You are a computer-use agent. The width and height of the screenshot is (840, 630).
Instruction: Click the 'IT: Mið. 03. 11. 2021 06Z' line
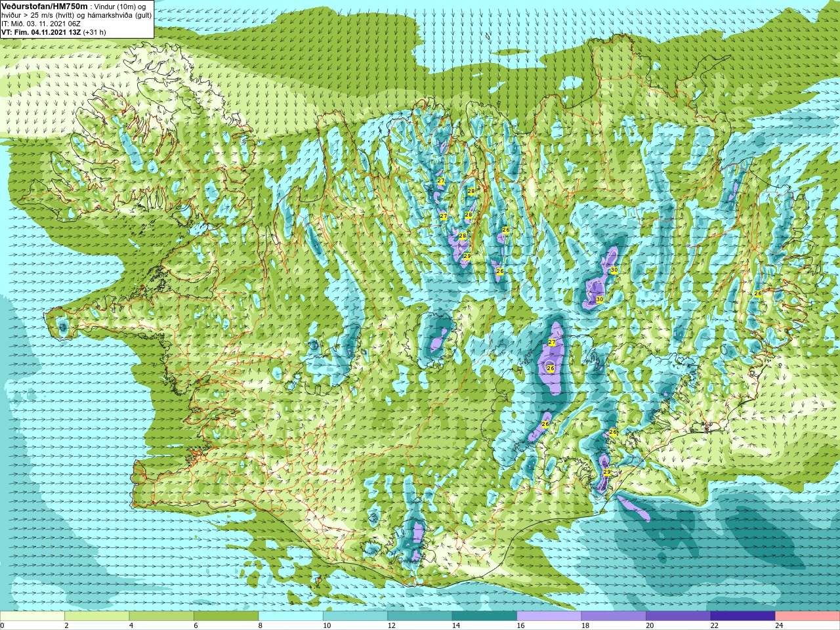(41, 24)
